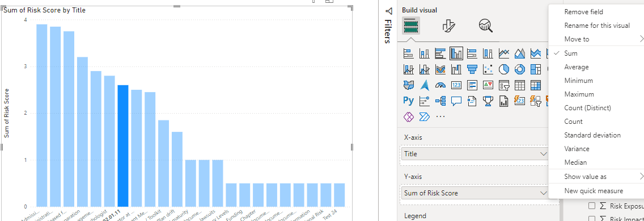Open the Title X-axis field dropdown
The width and height of the screenshot is (644, 221).
543,154
